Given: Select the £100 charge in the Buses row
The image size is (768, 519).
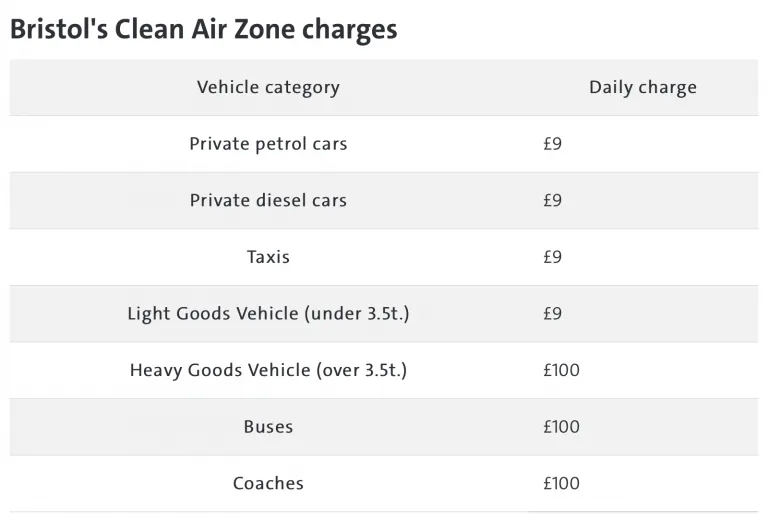Looking at the screenshot, I should coord(561,427).
